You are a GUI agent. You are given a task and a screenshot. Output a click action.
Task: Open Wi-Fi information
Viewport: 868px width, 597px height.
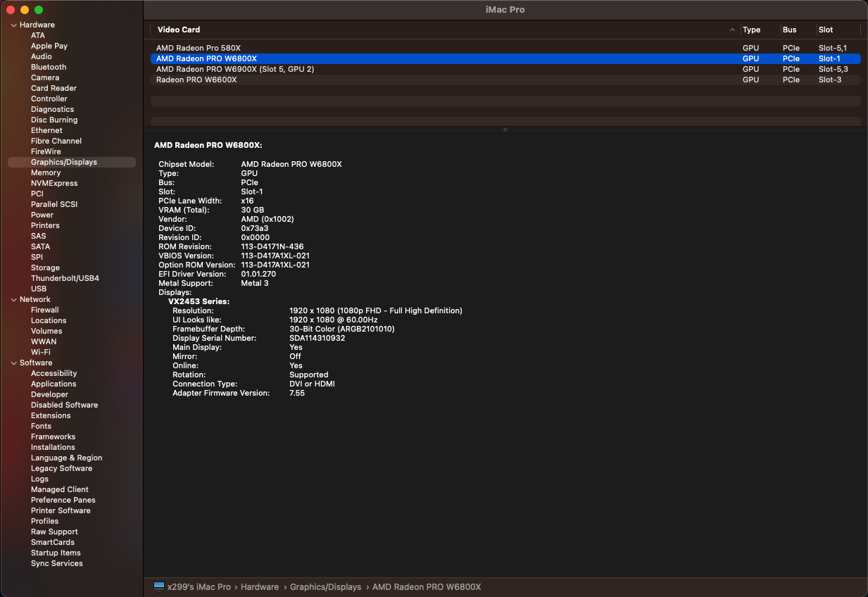click(x=41, y=352)
